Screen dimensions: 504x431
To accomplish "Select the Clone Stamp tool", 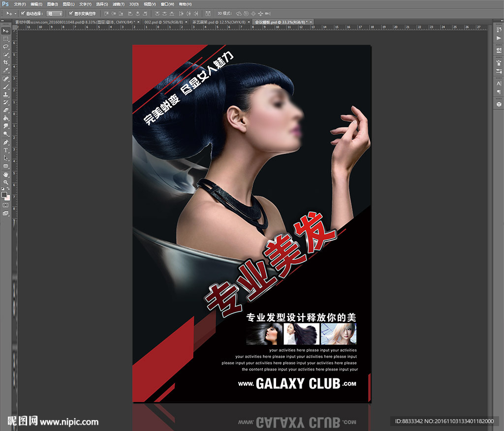I will click(6, 94).
